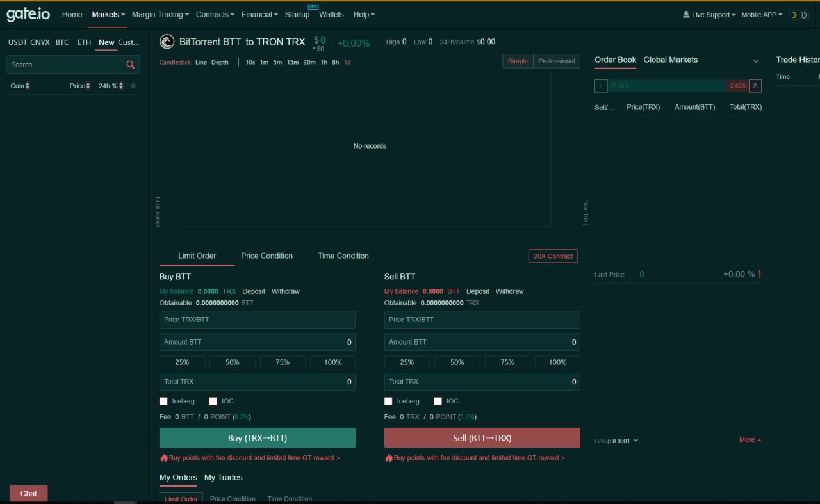
Task: Switch to the Global Markets tab
Action: click(x=671, y=60)
